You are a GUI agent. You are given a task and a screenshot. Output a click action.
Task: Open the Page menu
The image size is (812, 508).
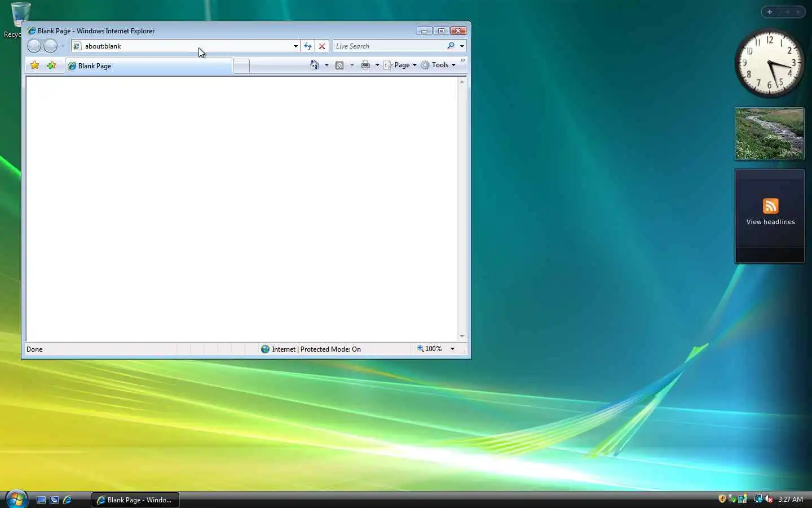400,65
